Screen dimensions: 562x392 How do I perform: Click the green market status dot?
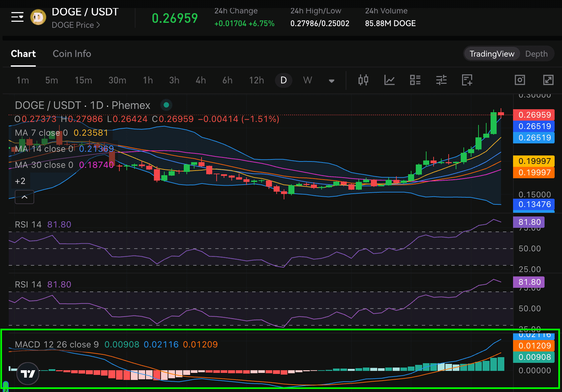coord(166,105)
